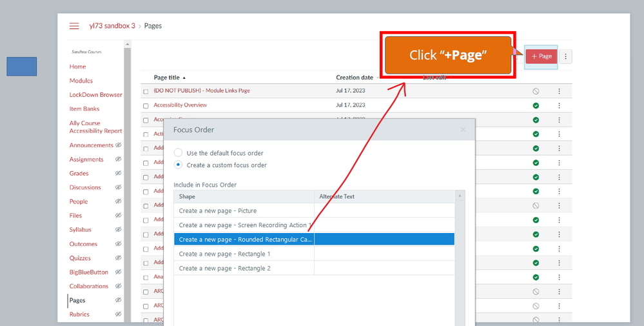
Task: Click hidden eye icon next to Outcomes
Action: pos(118,244)
